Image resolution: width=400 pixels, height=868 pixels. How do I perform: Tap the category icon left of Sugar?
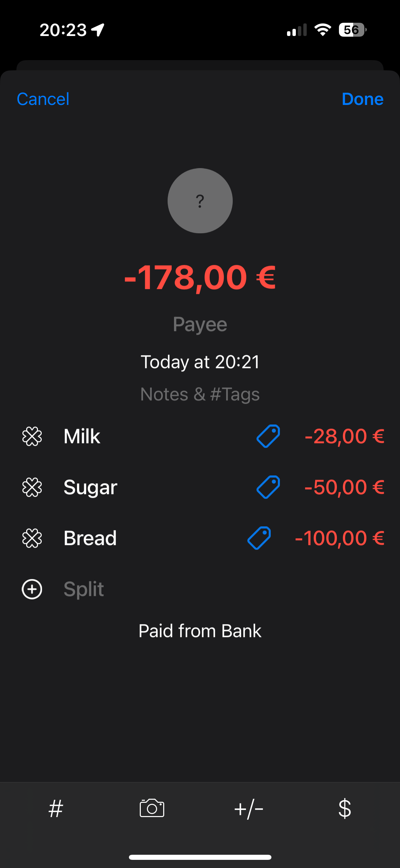coord(32,487)
